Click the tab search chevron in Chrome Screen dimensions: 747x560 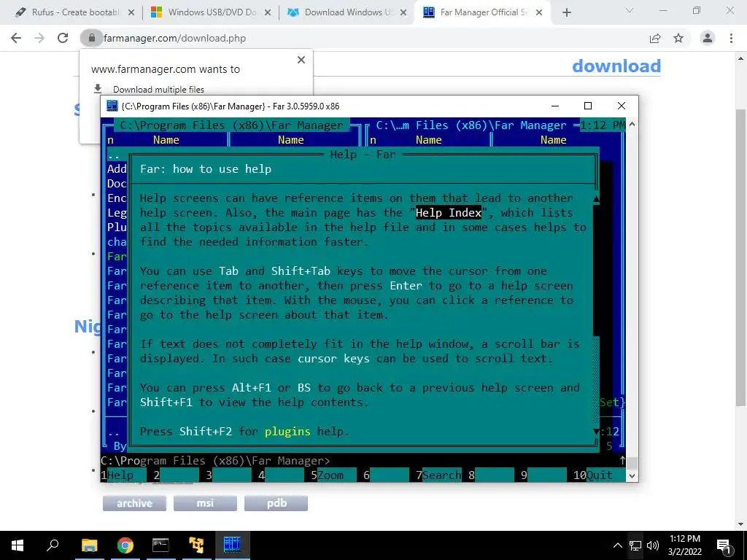coord(630,10)
